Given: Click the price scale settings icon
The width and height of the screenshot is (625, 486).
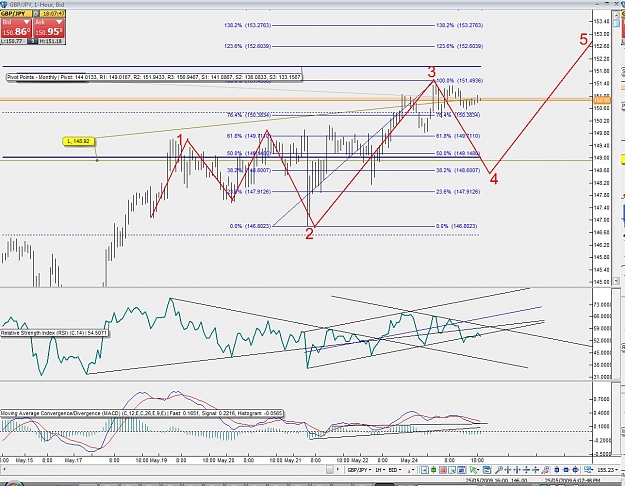Looking at the screenshot, I should 588,470.
